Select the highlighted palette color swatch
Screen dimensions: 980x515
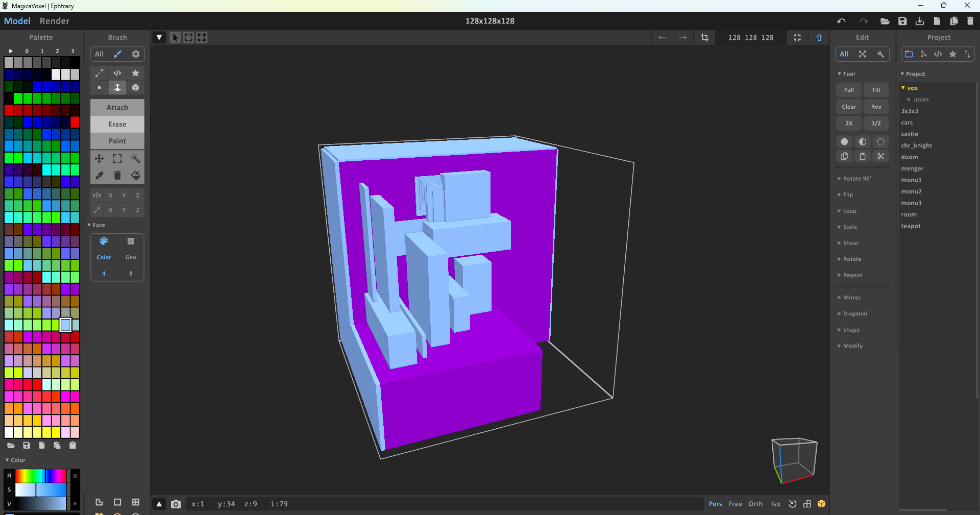point(65,325)
